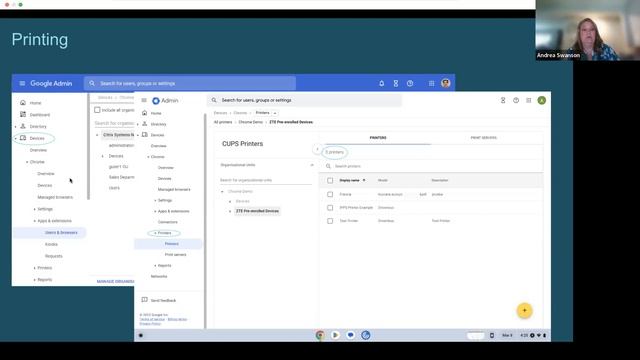Open the phone hub icon in the shelf
Viewport: 640px width, 360px height.
coord(492,335)
